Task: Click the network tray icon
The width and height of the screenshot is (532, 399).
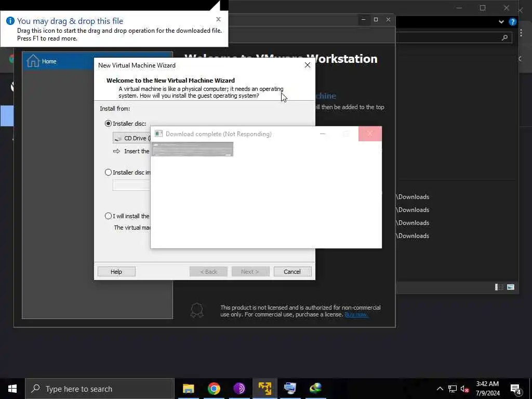Action: [x=453, y=389]
